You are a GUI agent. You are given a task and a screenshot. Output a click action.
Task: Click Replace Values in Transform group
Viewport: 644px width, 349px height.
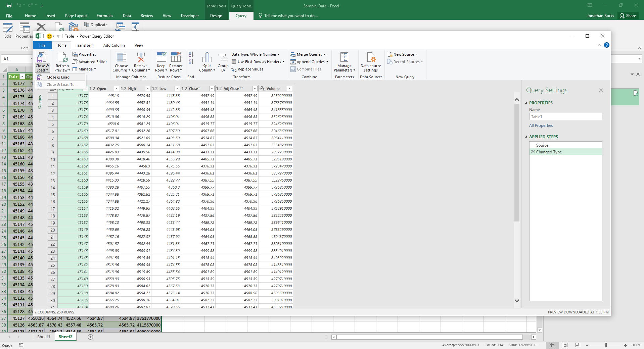[x=247, y=69]
